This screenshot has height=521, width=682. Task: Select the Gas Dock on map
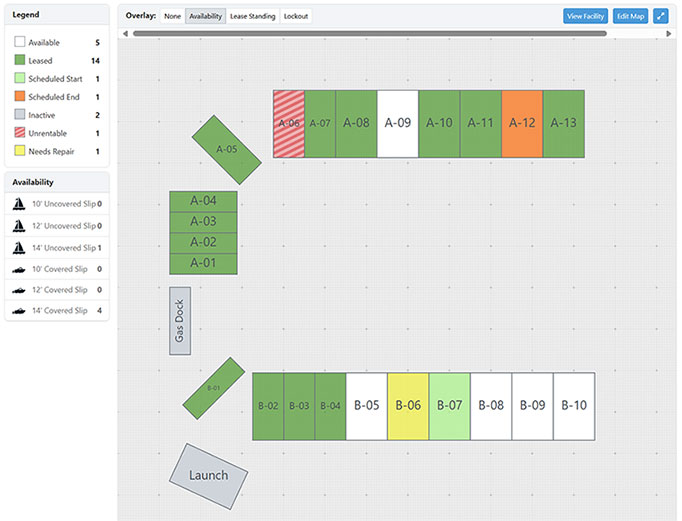click(x=180, y=321)
